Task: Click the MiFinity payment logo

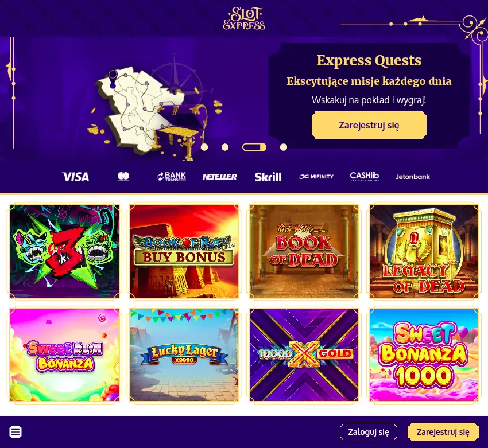Action: coord(316,177)
